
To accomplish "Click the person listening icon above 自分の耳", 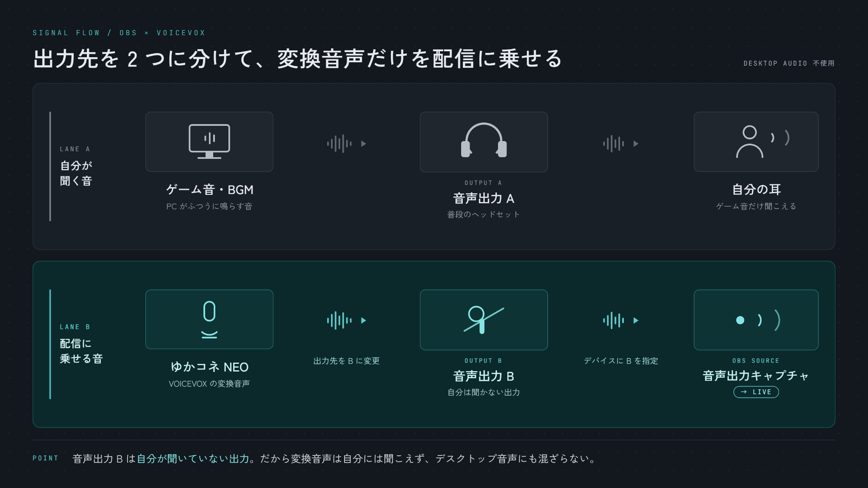I will click(762, 141).
